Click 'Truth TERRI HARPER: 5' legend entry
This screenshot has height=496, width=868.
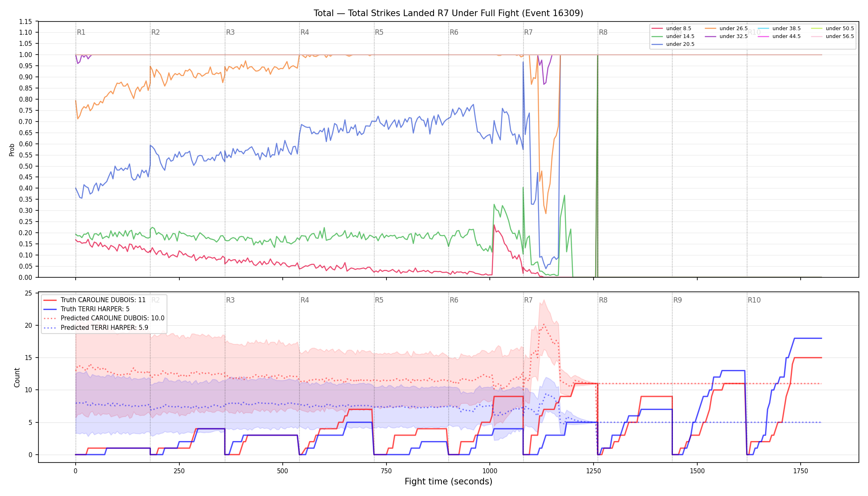pos(86,309)
